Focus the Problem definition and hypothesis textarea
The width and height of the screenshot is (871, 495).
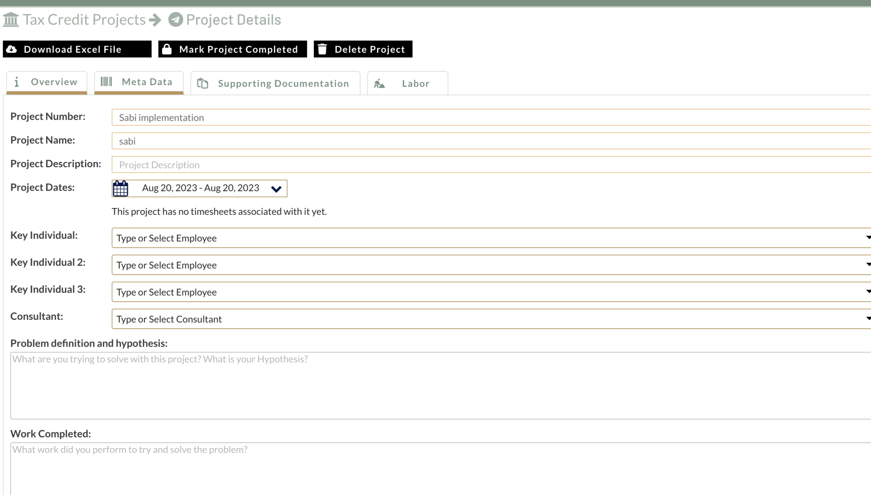click(440, 386)
